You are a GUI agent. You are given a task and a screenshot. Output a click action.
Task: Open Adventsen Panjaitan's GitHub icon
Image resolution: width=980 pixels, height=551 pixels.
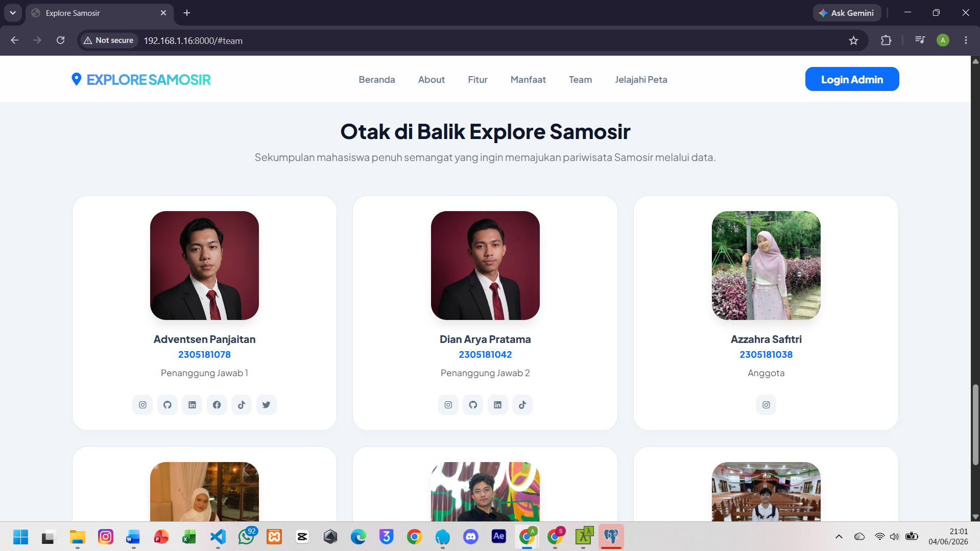point(168,405)
